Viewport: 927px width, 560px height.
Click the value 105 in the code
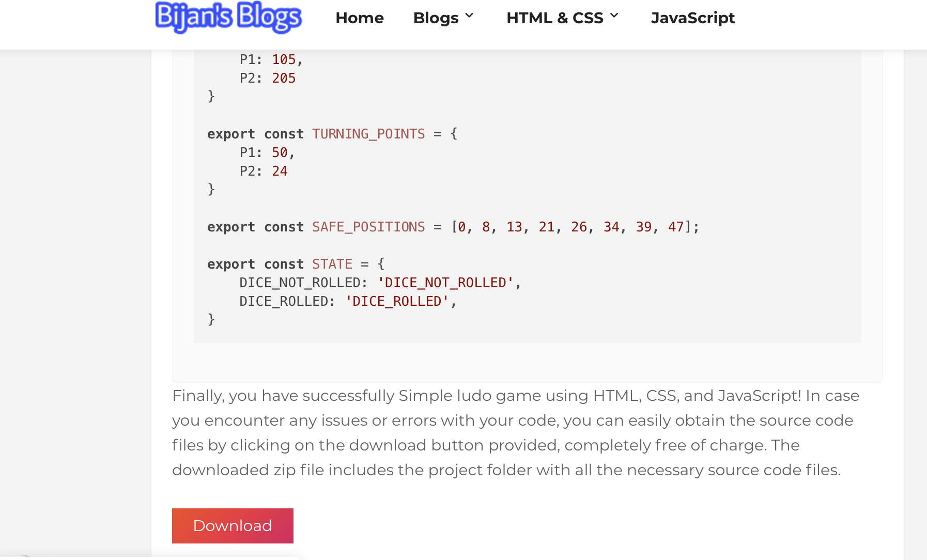pyautogui.click(x=284, y=60)
